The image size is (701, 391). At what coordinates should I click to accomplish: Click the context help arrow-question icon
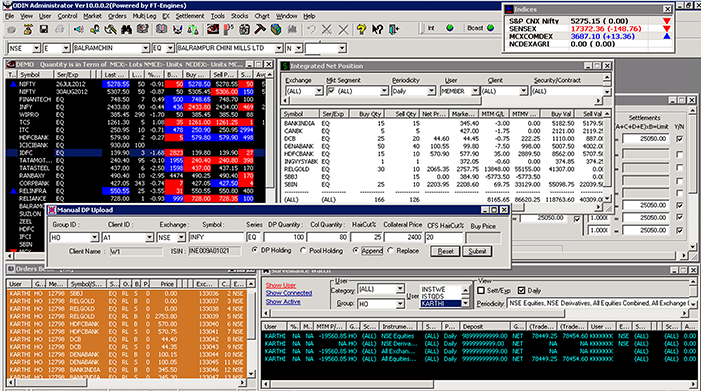[x=377, y=29]
